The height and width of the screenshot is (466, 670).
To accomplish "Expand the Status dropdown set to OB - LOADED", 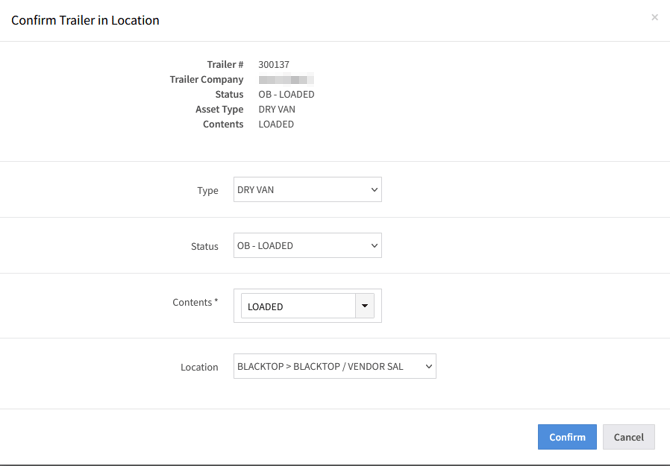I will 307,246.
